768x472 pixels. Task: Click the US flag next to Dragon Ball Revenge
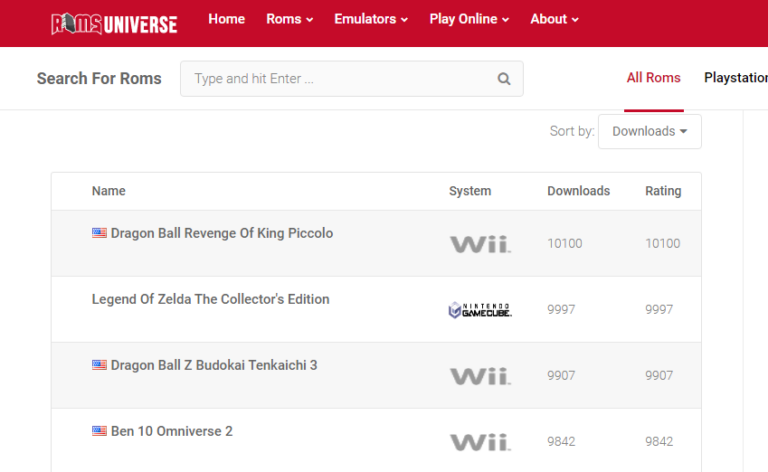click(99, 233)
